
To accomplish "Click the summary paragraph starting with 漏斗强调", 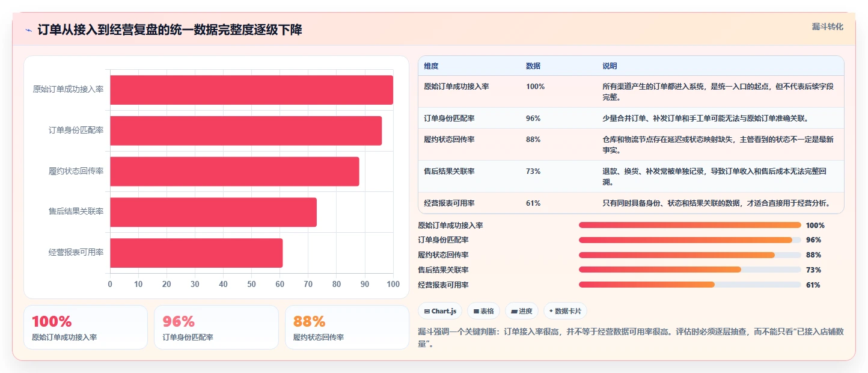I will point(630,338).
